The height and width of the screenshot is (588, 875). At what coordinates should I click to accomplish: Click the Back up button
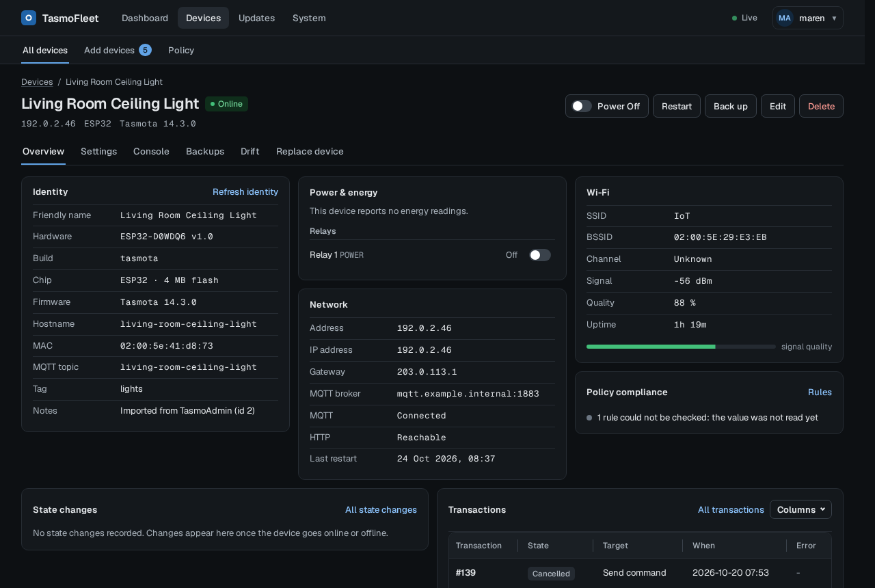click(x=731, y=106)
